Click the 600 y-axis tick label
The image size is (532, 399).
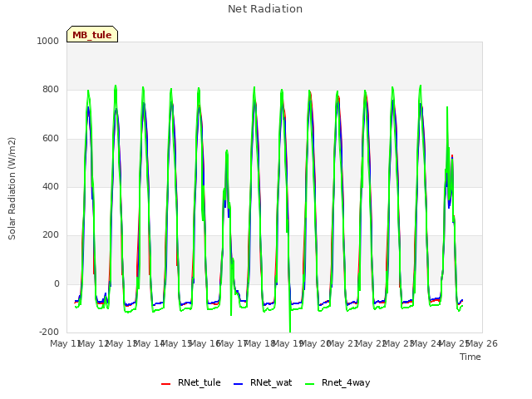pyautogui.click(x=51, y=138)
